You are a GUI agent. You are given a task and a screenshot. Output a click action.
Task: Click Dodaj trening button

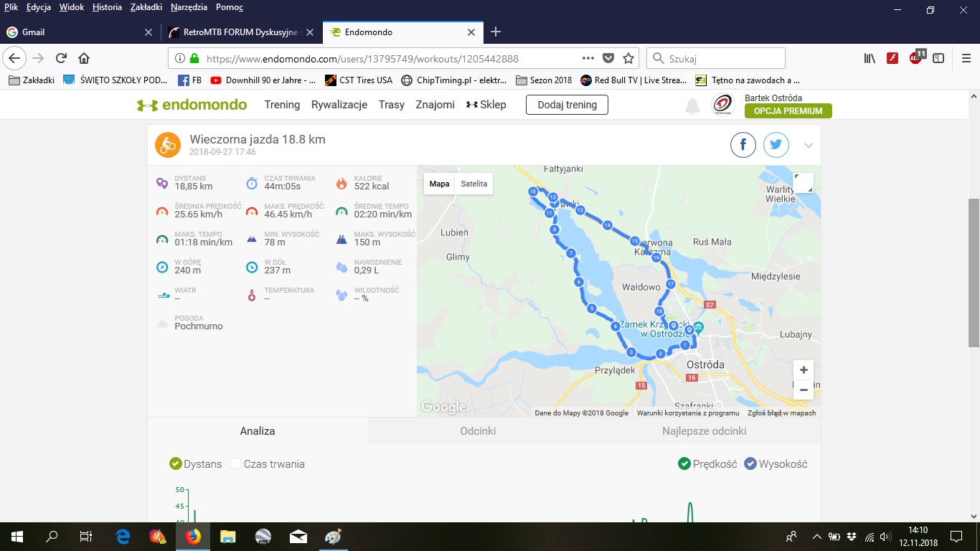pos(567,105)
